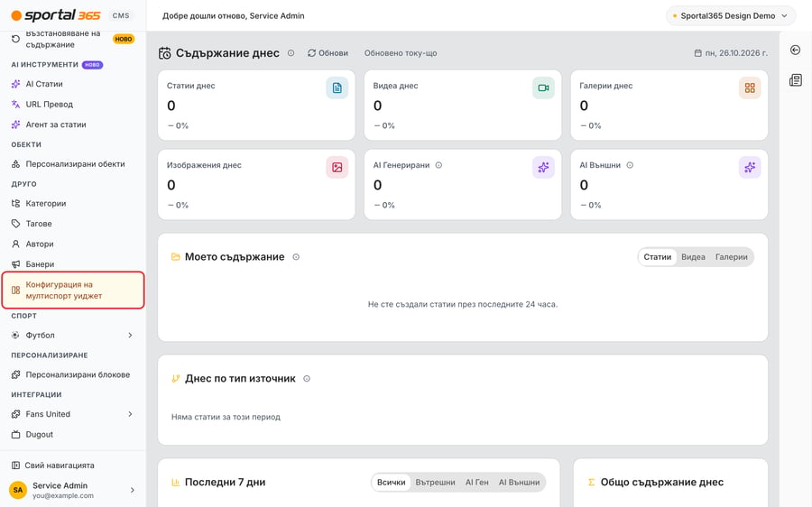812x507 pixels.
Task: Click the Общо съдържание днес heading
Action: tap(662, 482)
